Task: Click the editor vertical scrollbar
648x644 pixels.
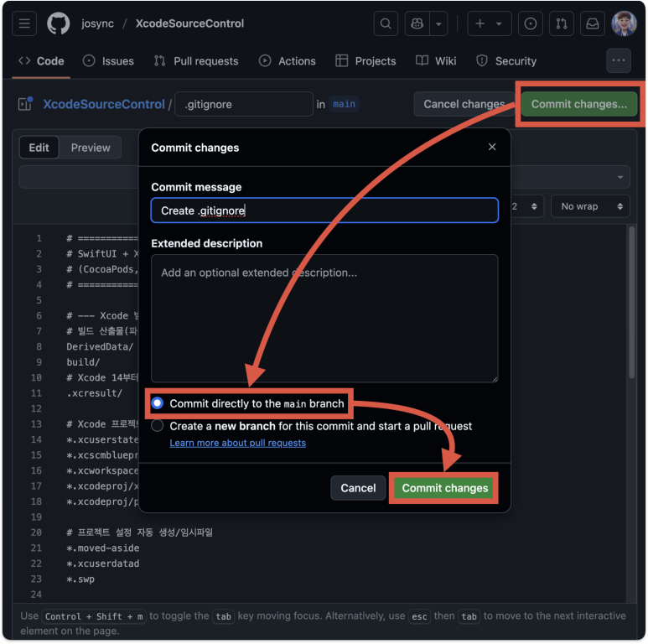Action: tap(631, 302)
